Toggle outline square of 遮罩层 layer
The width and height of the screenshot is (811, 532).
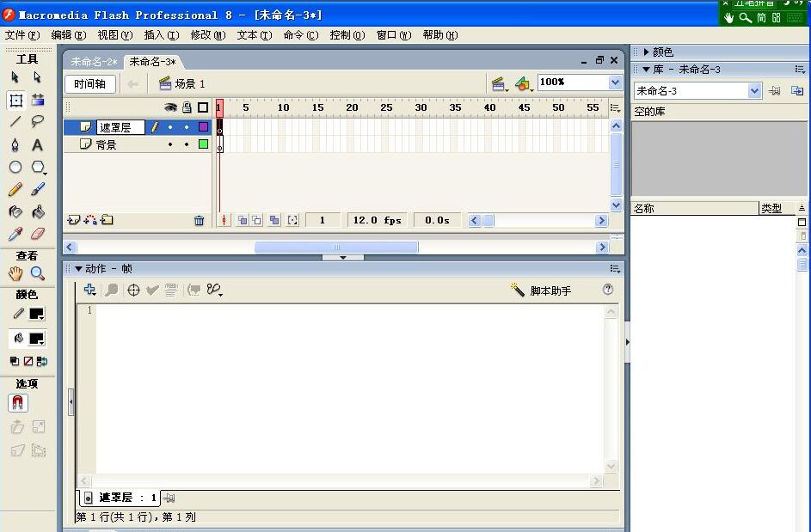coord(203,126)
